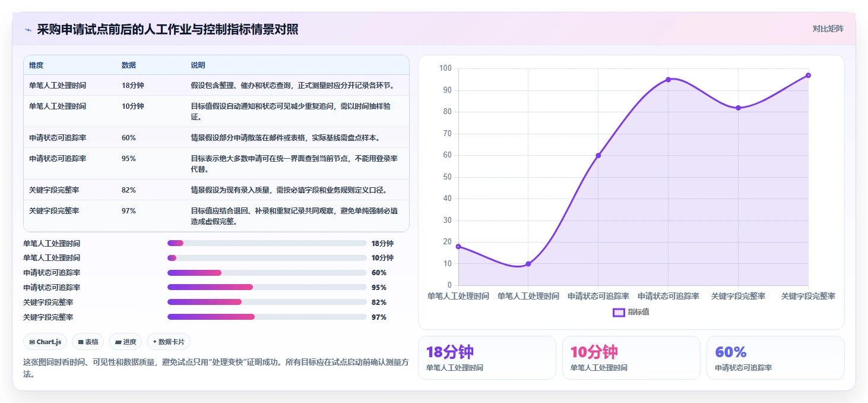This screenshot has height=403, width=868.
Task: Select the title 采购申请试点前后的人工作业与控制指标情景对照
Action: (x=167, y=29)
